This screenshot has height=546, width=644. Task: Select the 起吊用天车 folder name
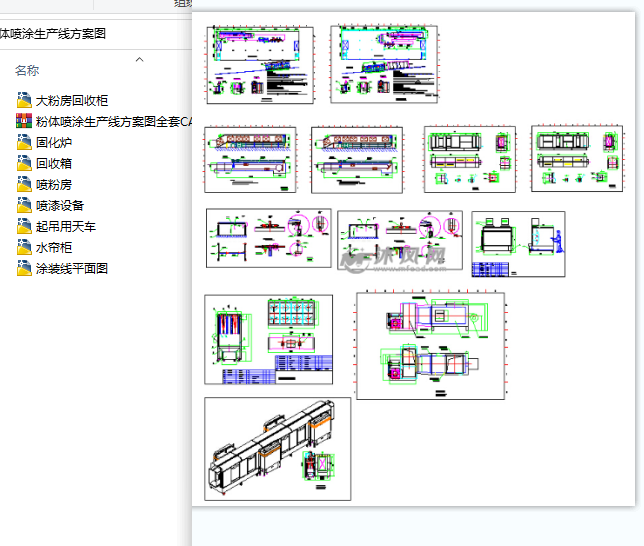(x=66, y=227)
